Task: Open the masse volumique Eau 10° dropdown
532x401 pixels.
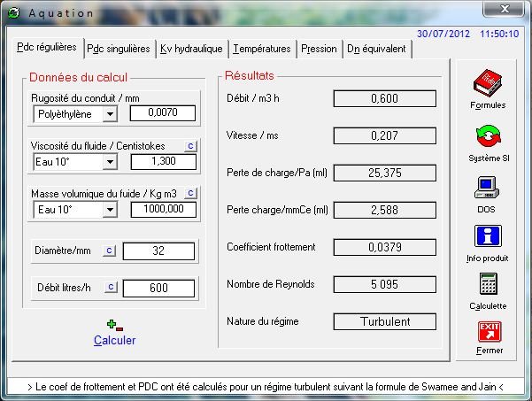Action: [110, 210]
